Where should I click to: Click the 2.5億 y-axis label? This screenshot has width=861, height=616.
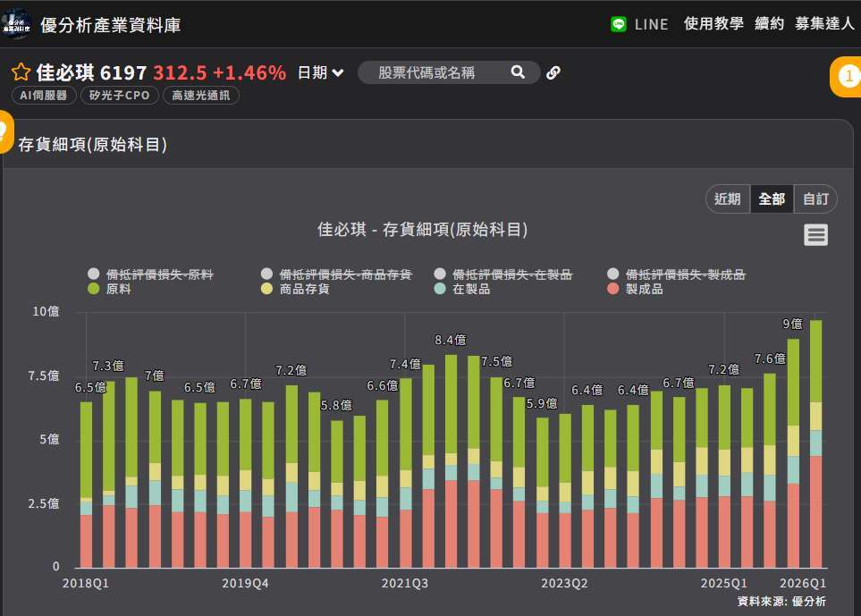click(44, 503)
